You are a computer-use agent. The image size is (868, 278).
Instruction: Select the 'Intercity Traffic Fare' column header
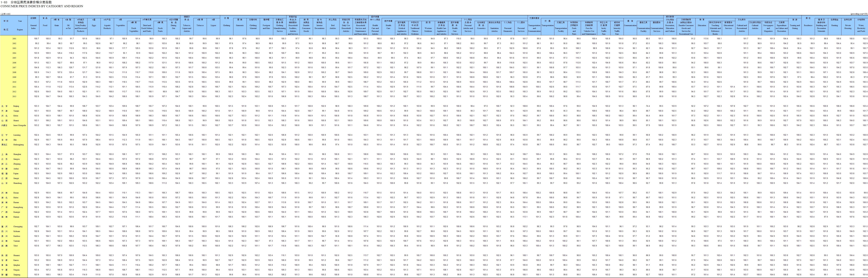click(x=617, y=31)
